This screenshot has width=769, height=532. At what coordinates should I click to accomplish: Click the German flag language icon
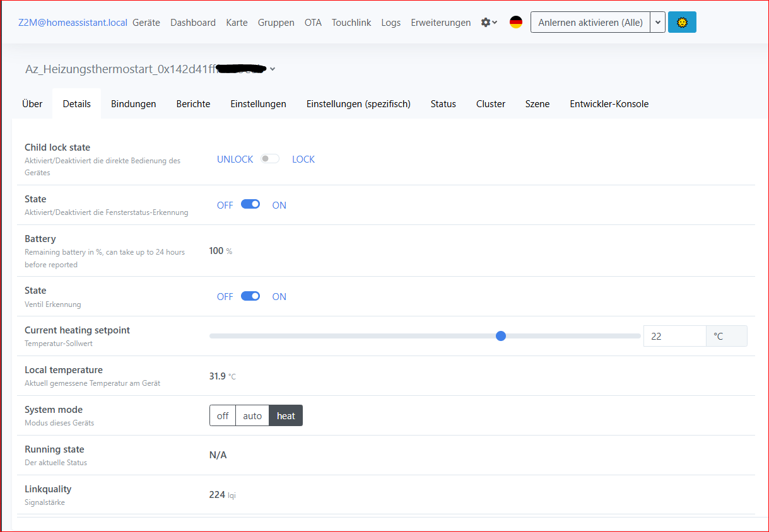point(516,23)
